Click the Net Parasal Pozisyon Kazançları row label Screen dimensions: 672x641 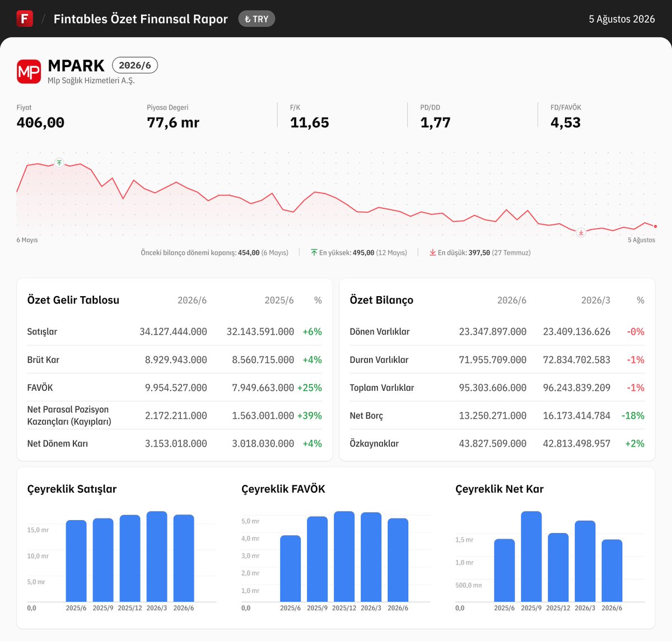69,415
